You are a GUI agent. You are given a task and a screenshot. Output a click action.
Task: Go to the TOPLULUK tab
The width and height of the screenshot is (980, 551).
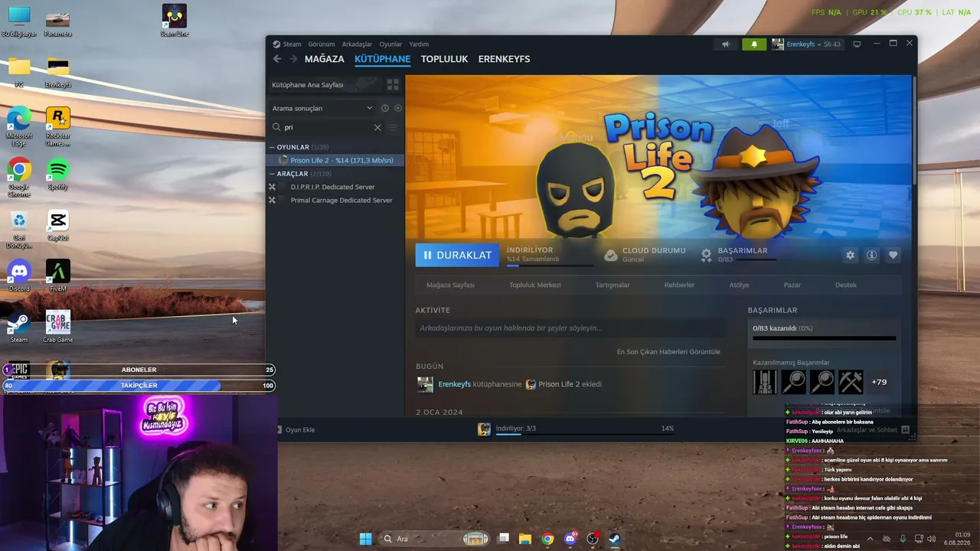click(444, 59)
